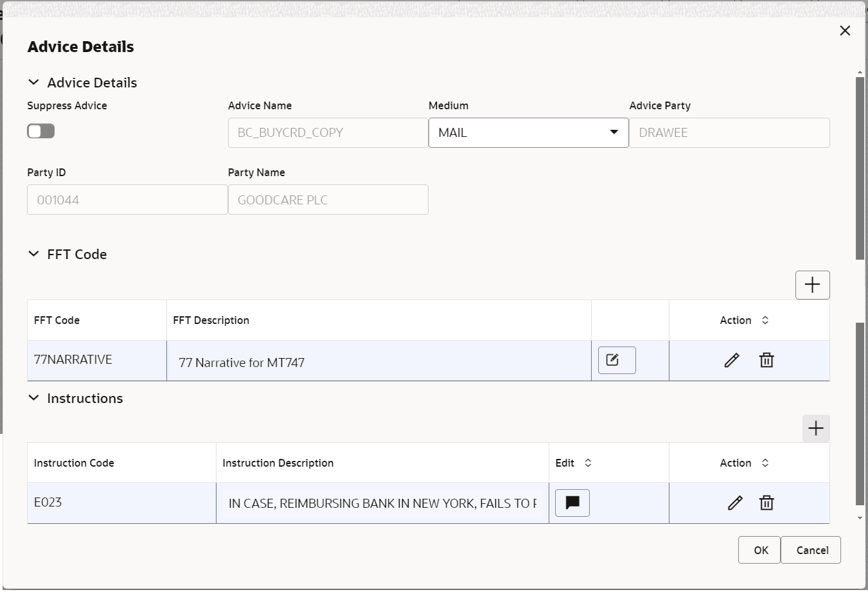The width and height of the screenshot is (868, 592).
Task: Delete the 77NARRATIVE FFT code row
Action: pos(766,360)
